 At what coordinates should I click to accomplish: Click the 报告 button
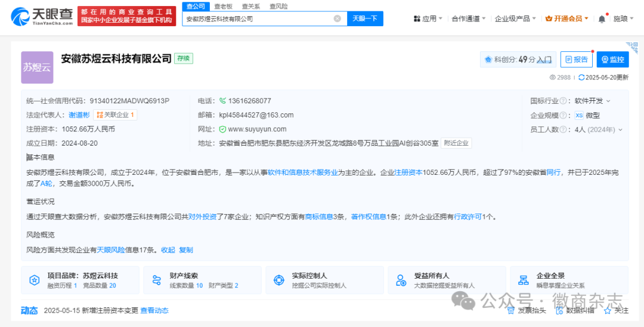[x=576, y=60]
